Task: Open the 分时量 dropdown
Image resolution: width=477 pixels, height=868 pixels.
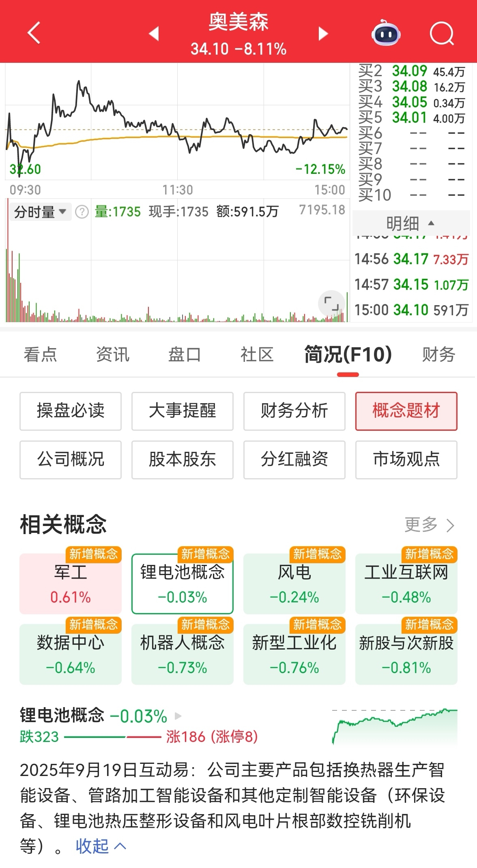Action: (40, 212)
